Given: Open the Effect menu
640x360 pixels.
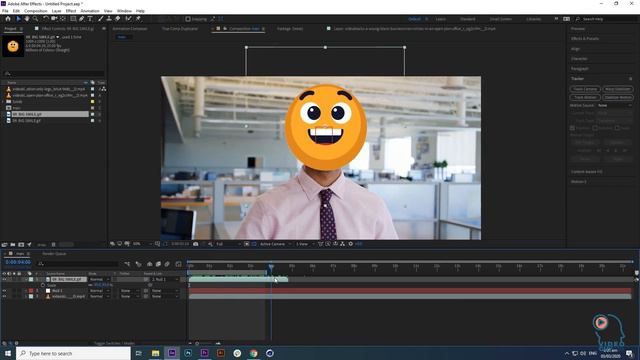Looking at the screenshot, I should pyautogui.click(x=71, y=11).
